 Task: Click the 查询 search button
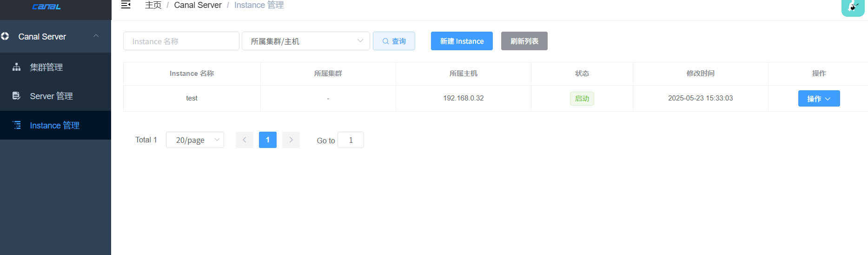pos(394,41)
